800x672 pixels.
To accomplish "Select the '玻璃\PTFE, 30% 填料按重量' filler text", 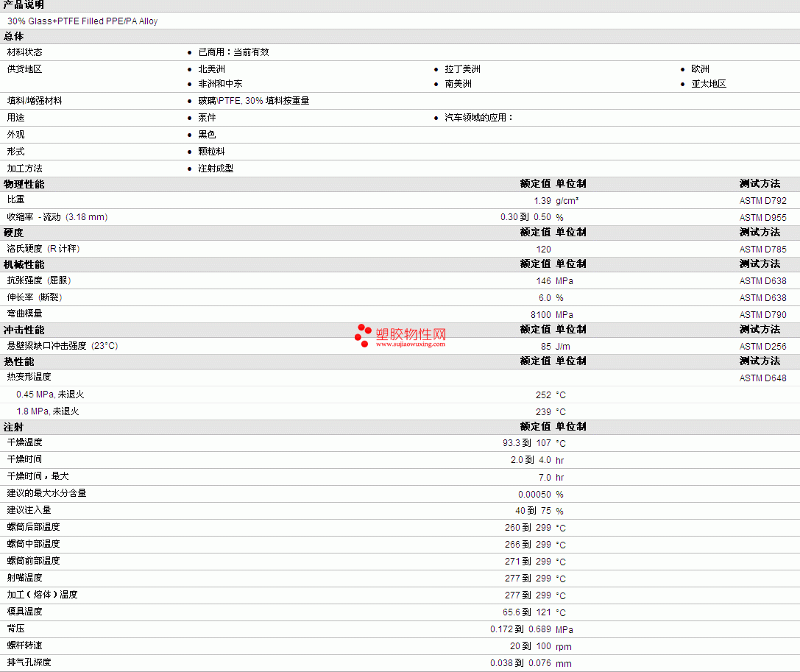I will click(x=254, y=101).
